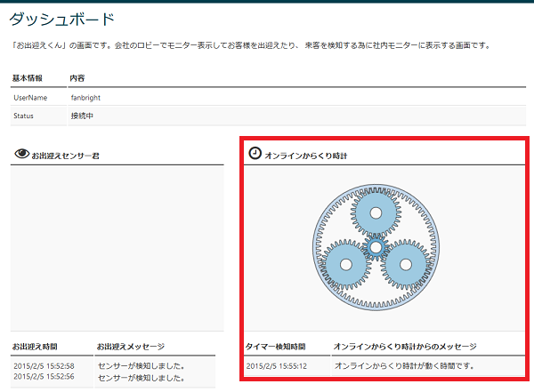Click the eye icon beside お出迎えセンサー君

(22, 155)
